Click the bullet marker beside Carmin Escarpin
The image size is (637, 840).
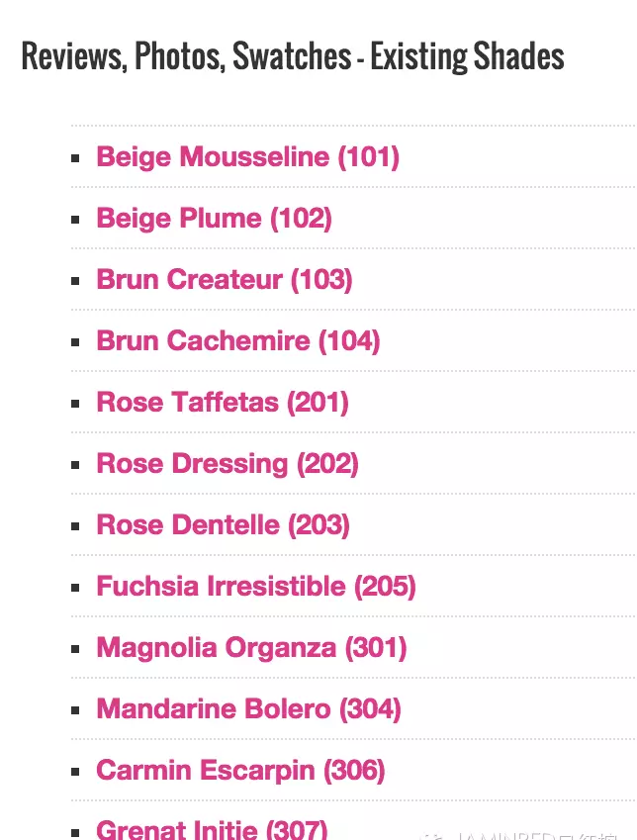pyautogui.click(x=75, y=772)
